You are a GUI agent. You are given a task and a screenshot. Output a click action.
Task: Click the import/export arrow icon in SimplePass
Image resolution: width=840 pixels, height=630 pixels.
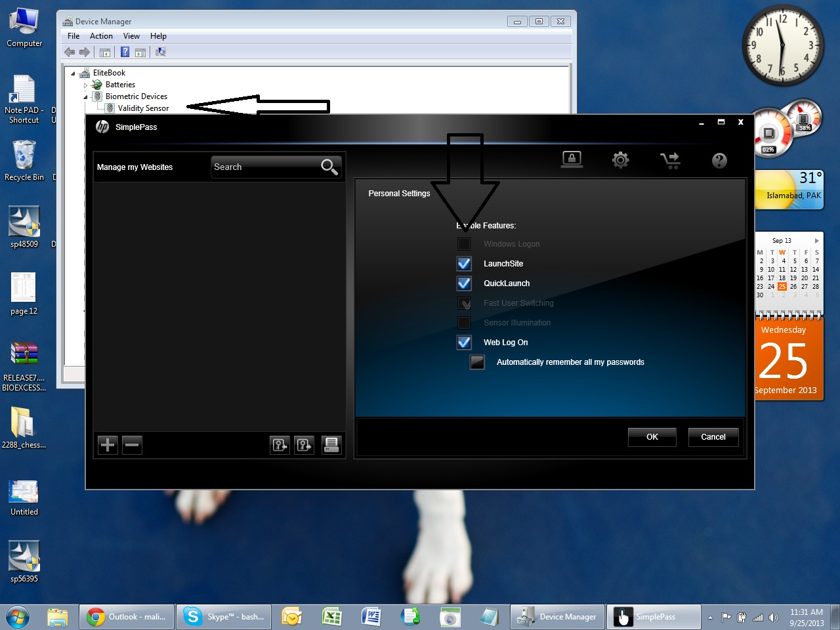click(670, 160)
